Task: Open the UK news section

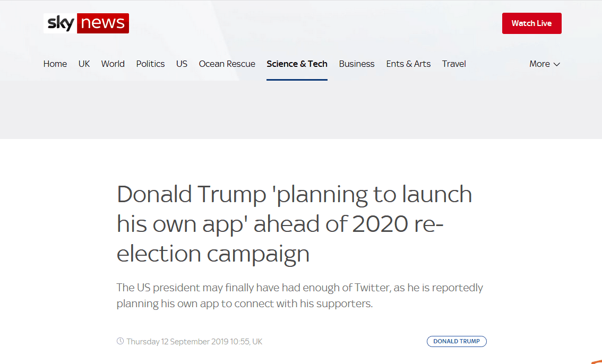Action: coord(84,64)
